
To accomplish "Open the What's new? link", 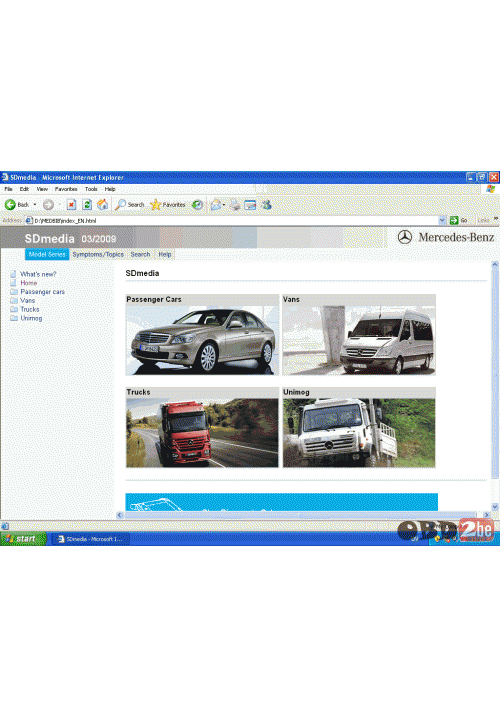I will (x=38, y=274).
